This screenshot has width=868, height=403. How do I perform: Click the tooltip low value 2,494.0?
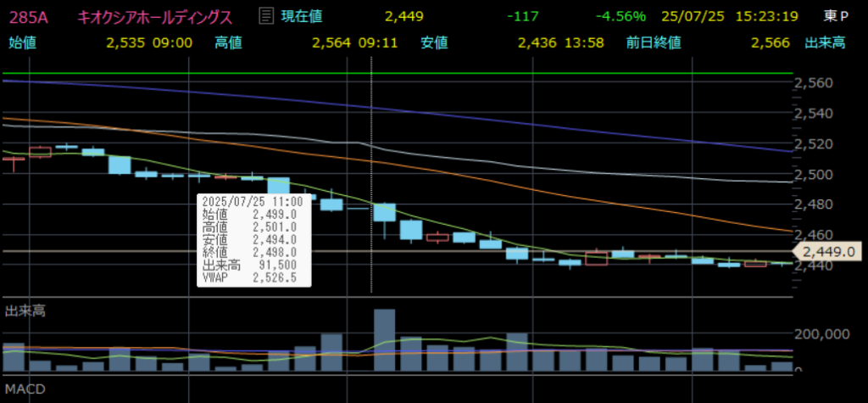275,239
